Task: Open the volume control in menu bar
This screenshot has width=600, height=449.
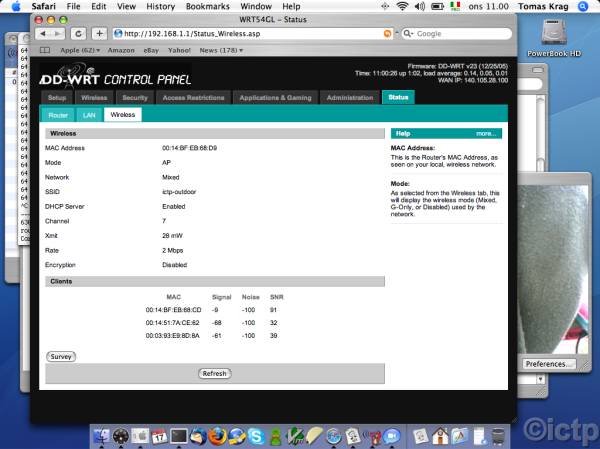Action: point(420,6)
